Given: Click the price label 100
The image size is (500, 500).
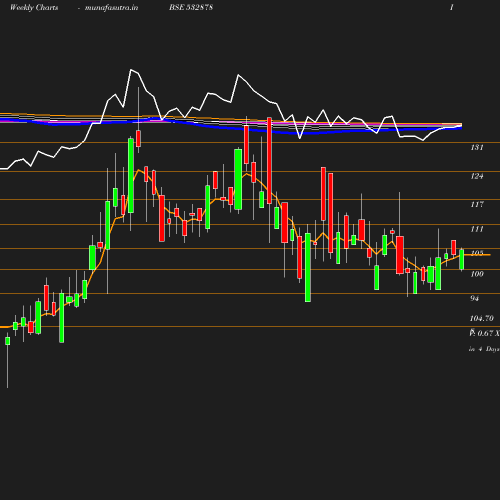Looking at the screenshot, I should tap(477, 274).
